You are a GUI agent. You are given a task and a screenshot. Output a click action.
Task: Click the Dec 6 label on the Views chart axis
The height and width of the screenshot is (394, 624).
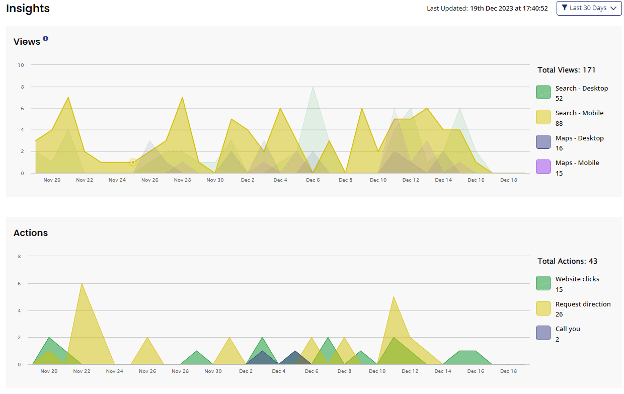point(313,180)
